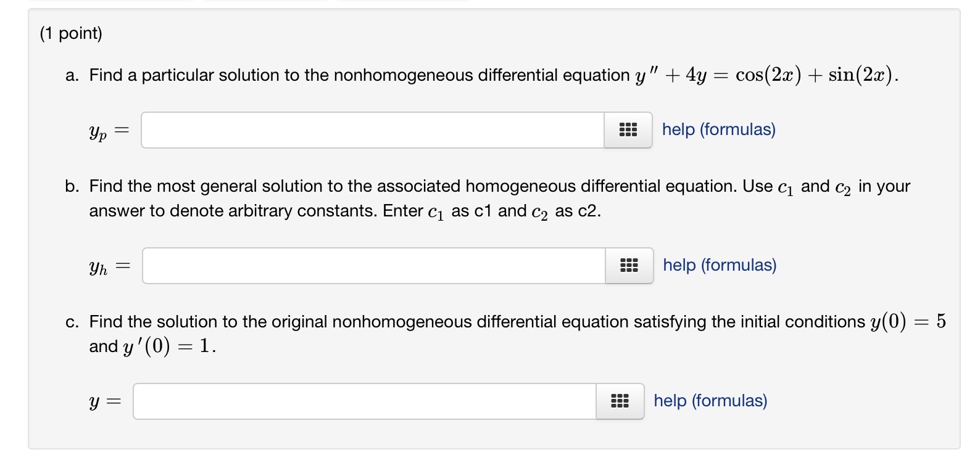Open help (formulas) for the yp answer
This screenshot has width=980, height=455.
click(718, 129)
